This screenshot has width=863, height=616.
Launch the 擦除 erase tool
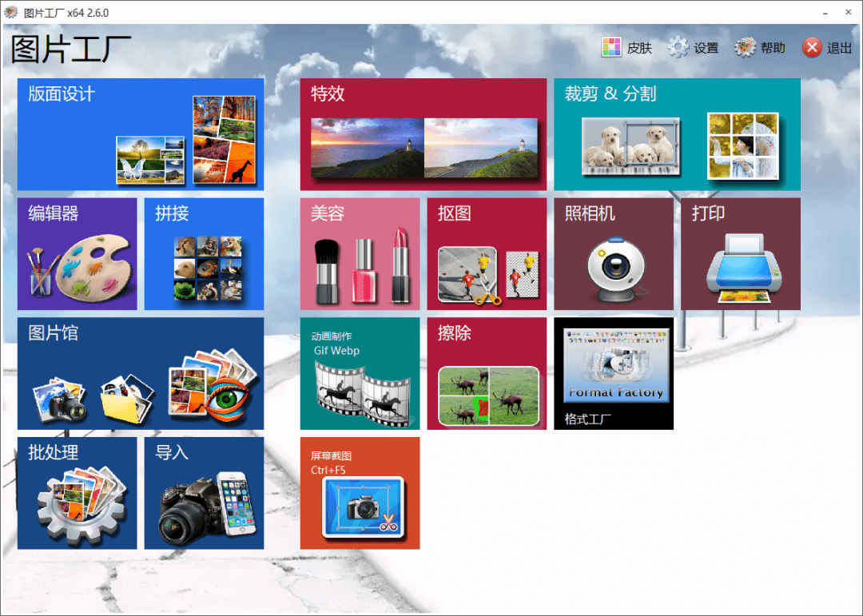(x=486, y=373)
